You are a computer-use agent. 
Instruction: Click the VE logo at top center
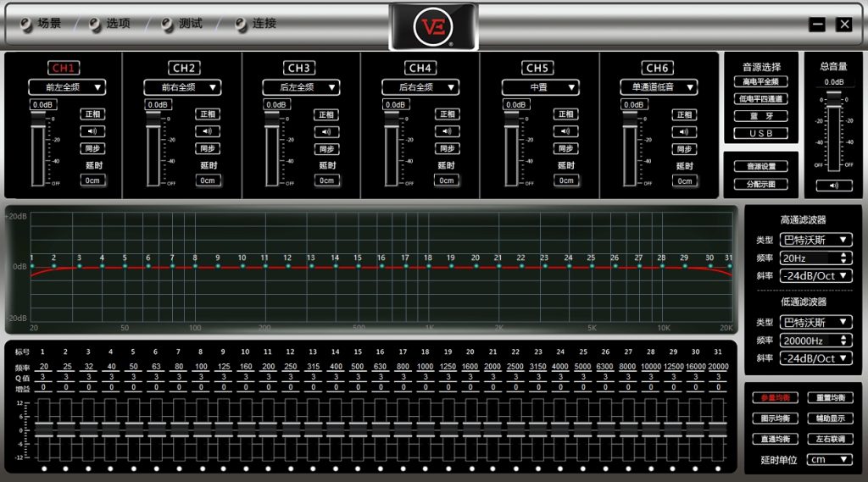(433, 26)
